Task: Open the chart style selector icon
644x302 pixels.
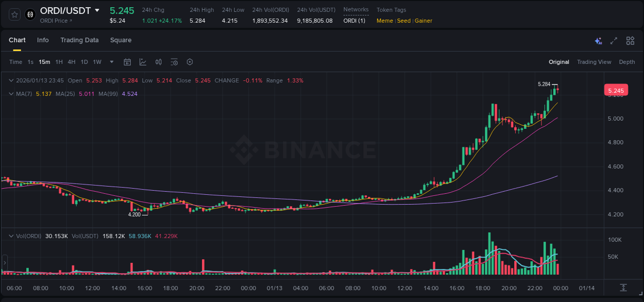Action: [143, 61]
